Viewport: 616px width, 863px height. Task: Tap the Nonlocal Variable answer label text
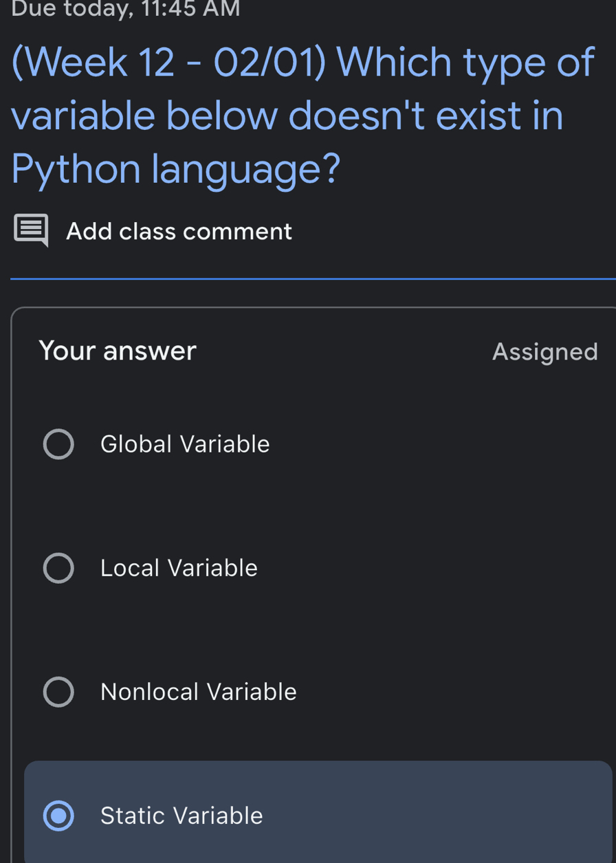click(x=198, y=691)
